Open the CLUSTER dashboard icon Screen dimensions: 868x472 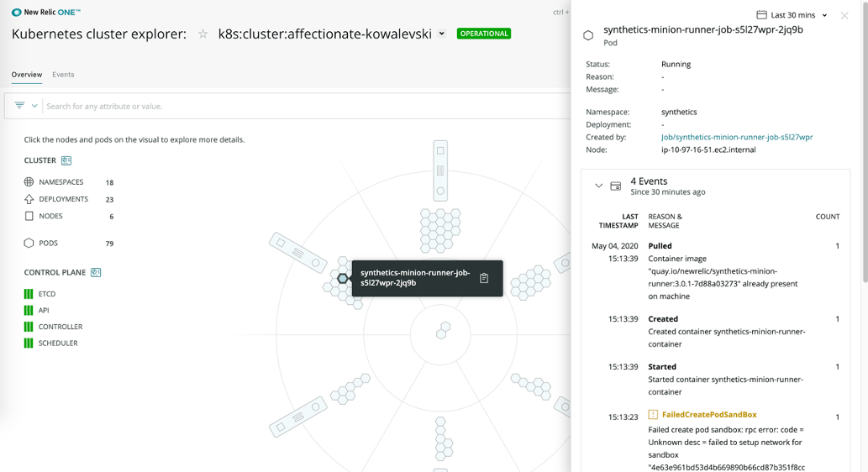pos(66,160)
